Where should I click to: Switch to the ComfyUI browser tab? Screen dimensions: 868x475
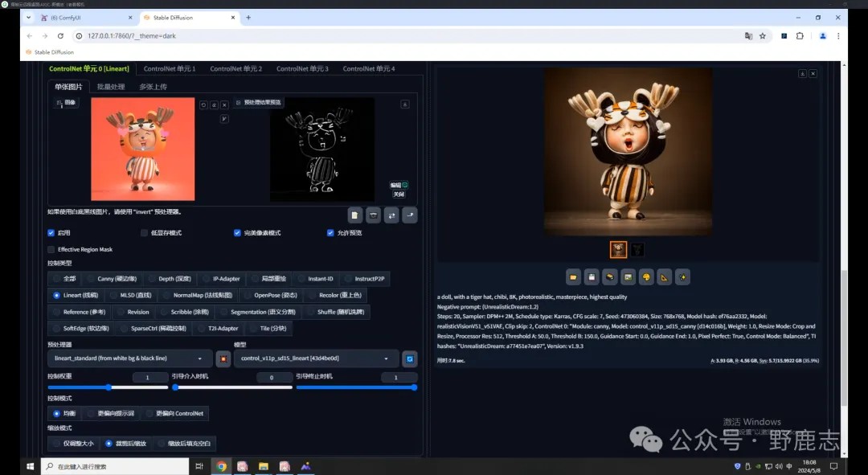coord(83,18)
